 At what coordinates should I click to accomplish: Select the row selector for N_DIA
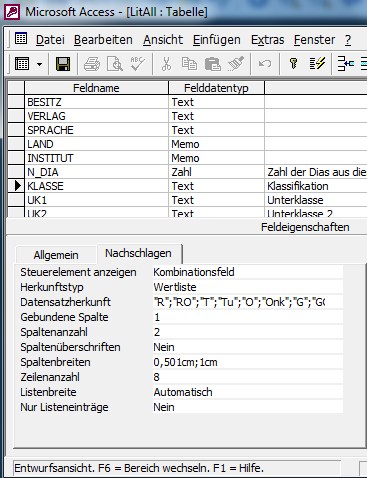pyautogui.click(x=16, y=172)
